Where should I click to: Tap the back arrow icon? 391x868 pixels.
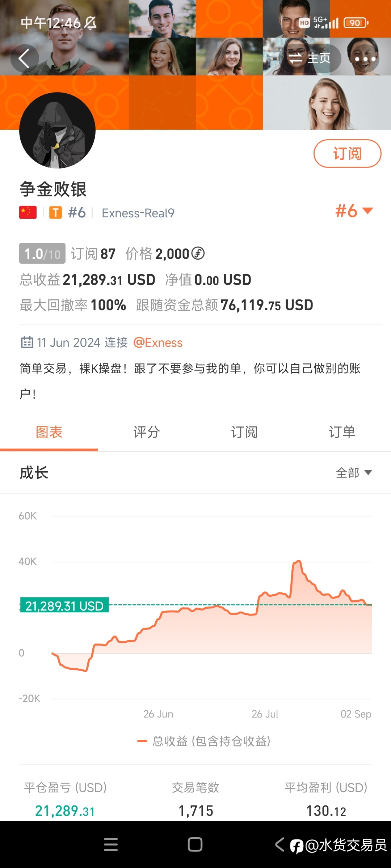click(24, 58)
